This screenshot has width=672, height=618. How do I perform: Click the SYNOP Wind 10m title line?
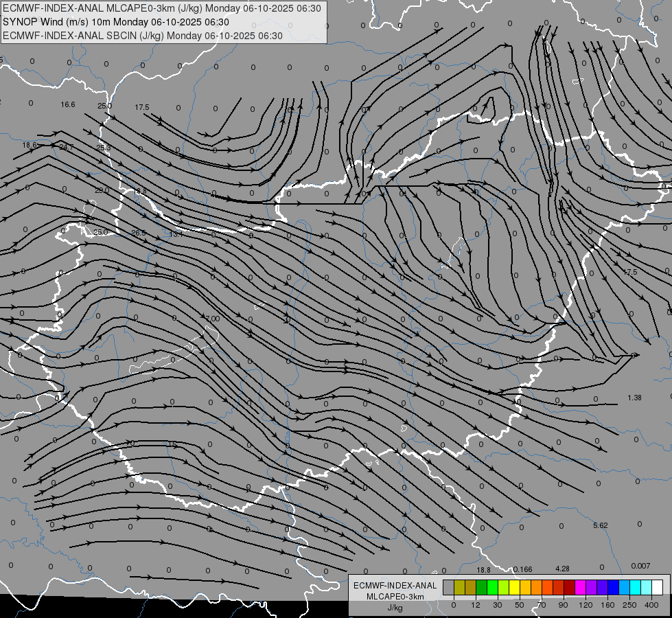click(x=116, y=22)
